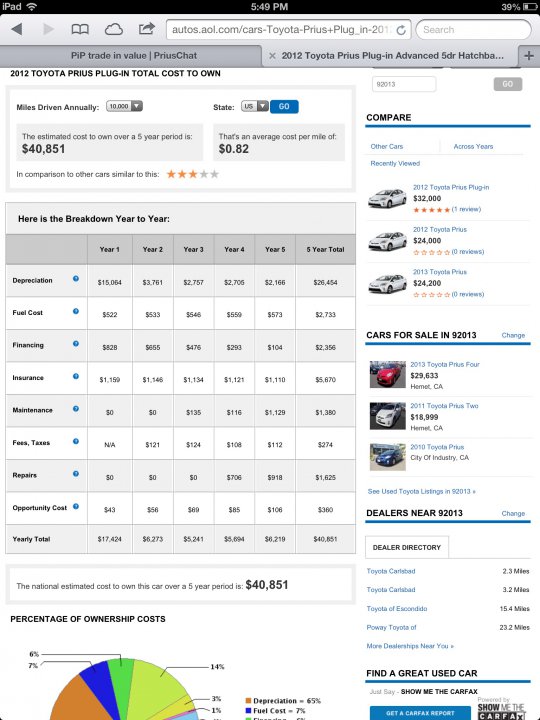Image resolution: width=540 pixels, height=720 pixels.
Task: Click the blue GO button beside State
Action: (x=284, y=107)
